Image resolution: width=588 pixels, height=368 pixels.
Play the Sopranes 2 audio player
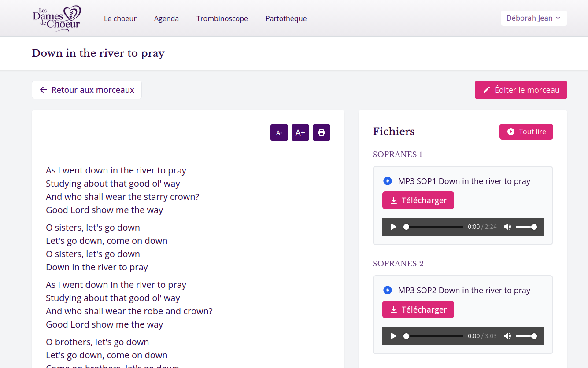[393, 336]
